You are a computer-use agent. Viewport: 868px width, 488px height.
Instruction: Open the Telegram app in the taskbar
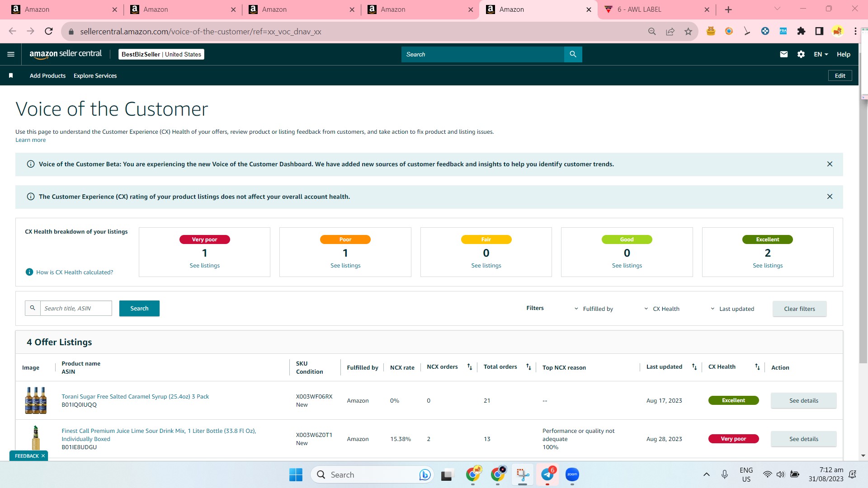(x=547, y=474)
